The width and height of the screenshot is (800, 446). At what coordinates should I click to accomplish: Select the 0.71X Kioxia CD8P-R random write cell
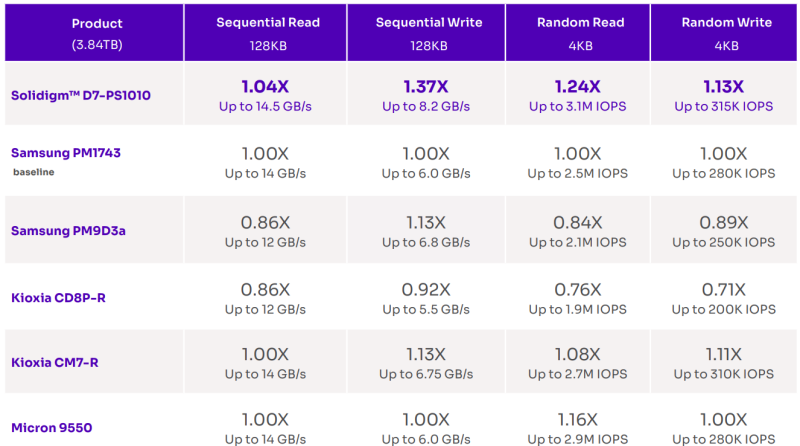(723, 297)
